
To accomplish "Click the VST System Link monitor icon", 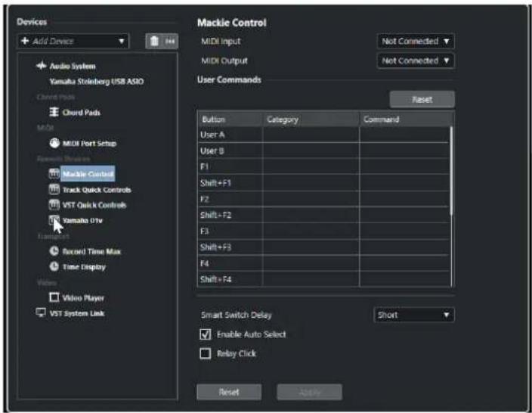I will 41,313.
